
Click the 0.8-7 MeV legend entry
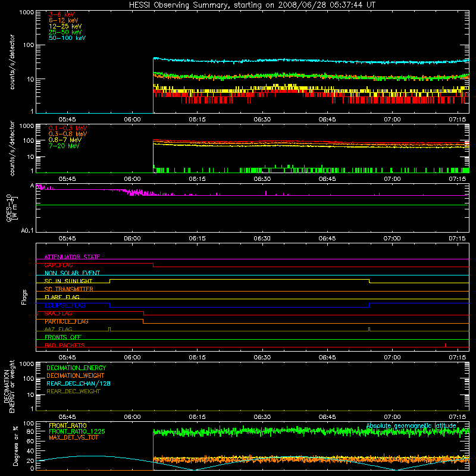point(65,140)
